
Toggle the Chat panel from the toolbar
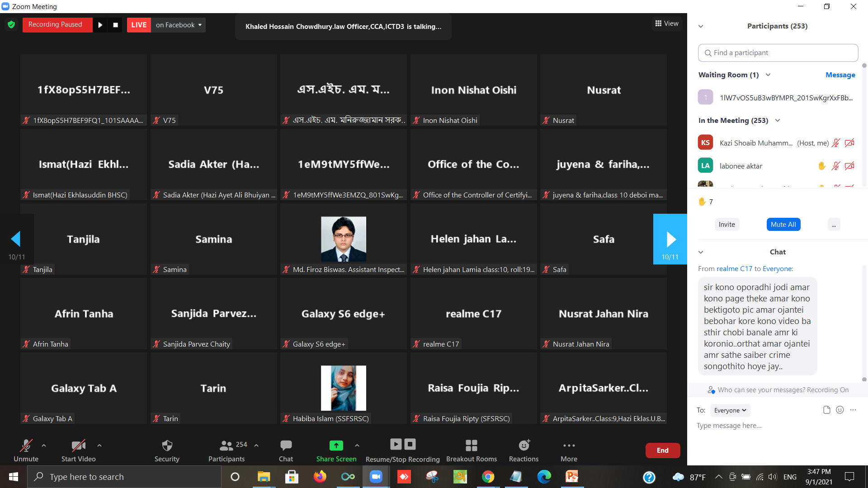(286, 450)
